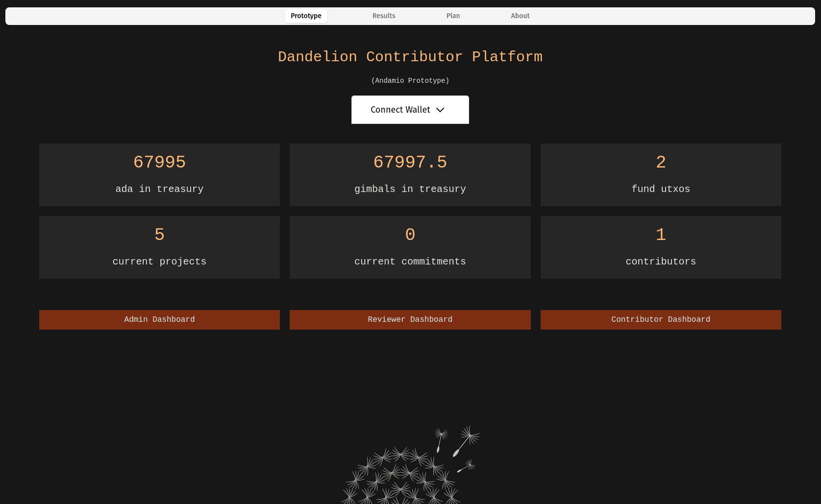
Task: Click the current projects card
Action: [x=159, y=247]
